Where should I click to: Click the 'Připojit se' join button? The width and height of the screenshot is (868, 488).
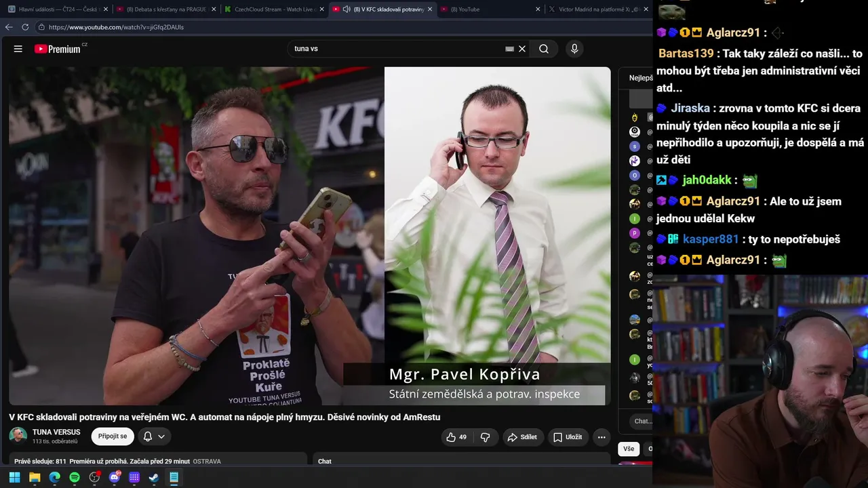click(113, 436)
